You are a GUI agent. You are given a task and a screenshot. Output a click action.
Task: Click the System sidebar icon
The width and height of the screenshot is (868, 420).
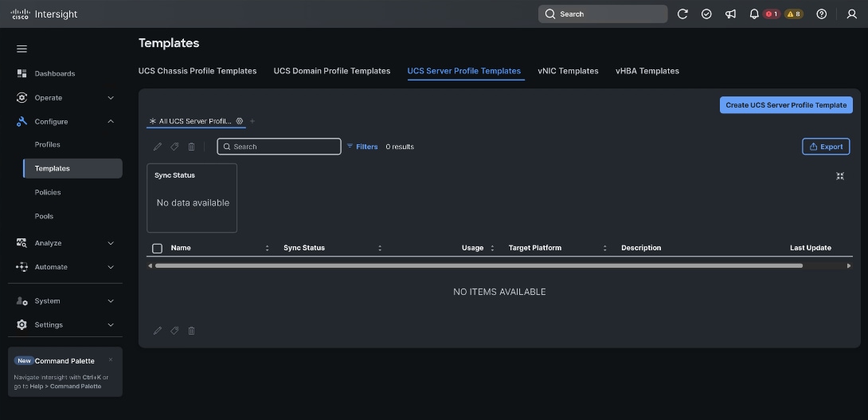click(22, 301)
